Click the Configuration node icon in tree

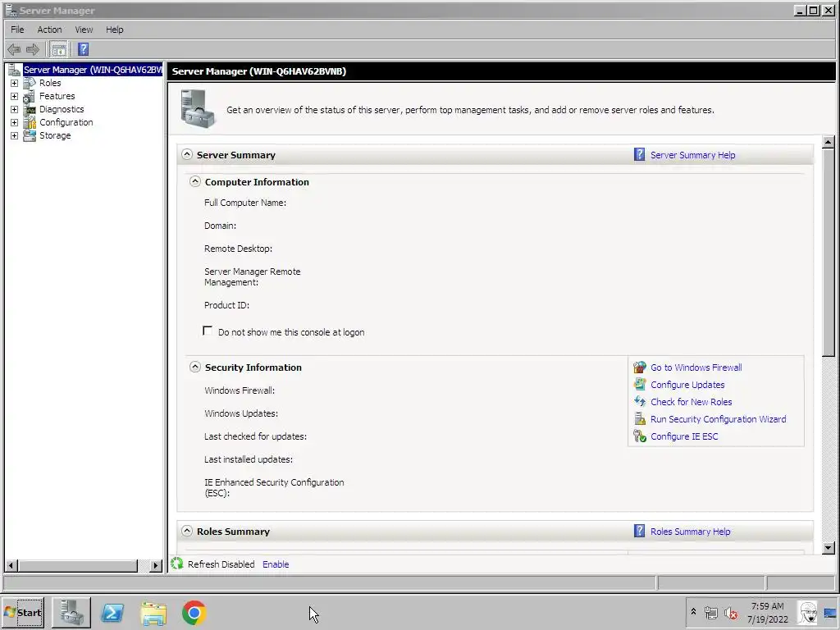(30, 123)
